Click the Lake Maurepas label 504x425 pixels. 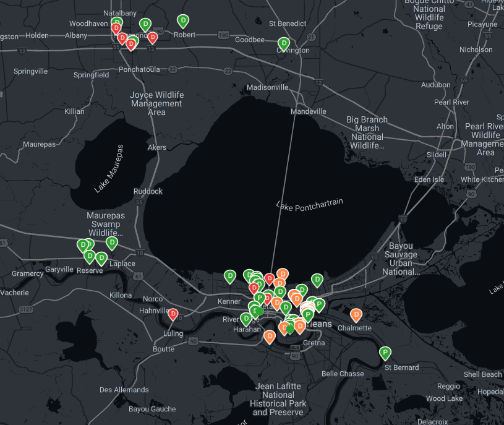point(109,169)
